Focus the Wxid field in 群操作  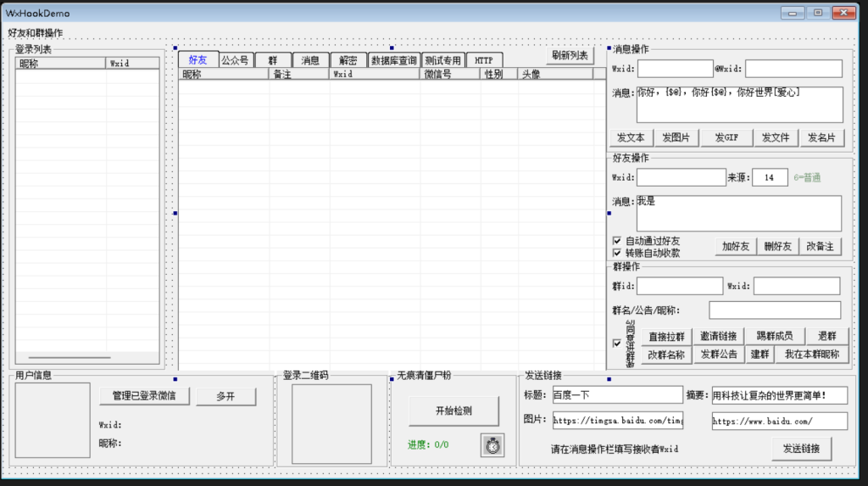(x=797, y=286)
